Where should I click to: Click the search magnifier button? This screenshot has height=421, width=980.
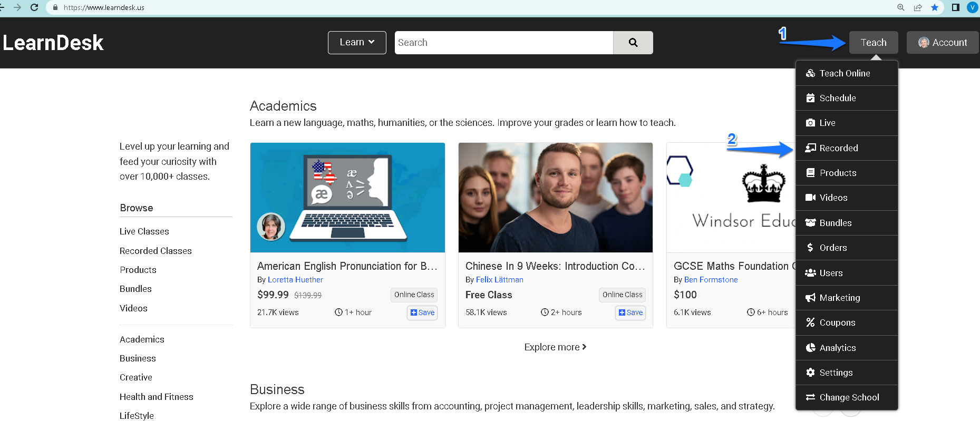pos(633,43)
